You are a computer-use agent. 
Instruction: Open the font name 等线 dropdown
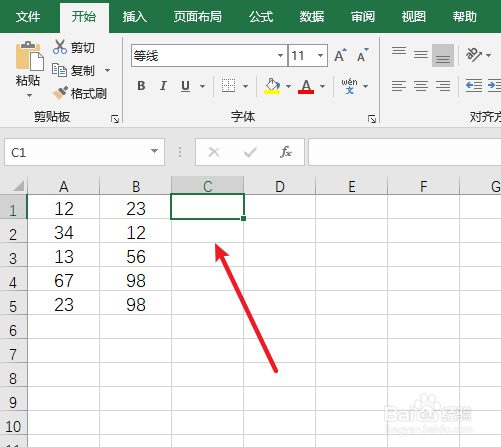[x=280, y=55]
